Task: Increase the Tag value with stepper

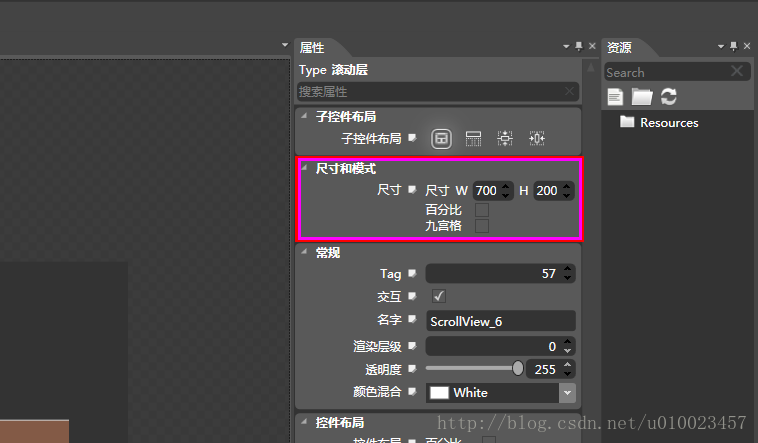Action: 568,269
